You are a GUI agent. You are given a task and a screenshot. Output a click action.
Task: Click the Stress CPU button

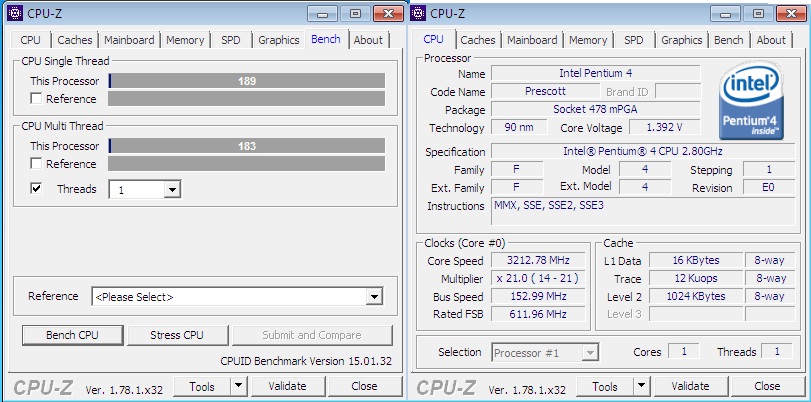(x=177, y=335)
